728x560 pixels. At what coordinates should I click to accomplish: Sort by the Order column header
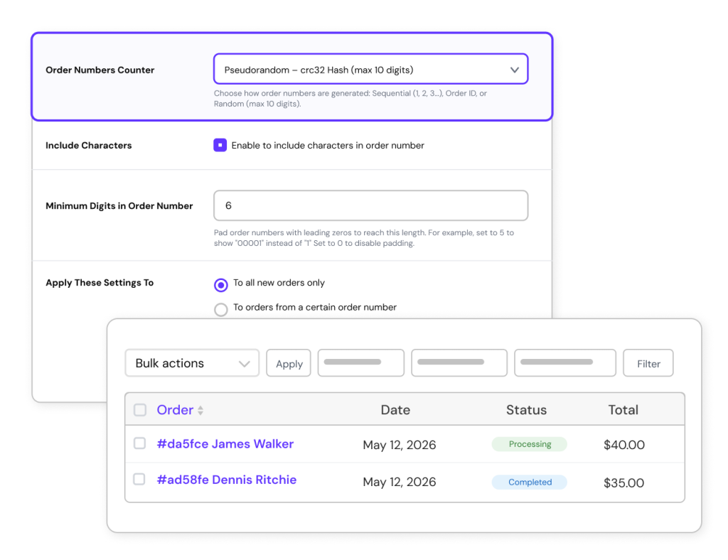pos(175,409)
